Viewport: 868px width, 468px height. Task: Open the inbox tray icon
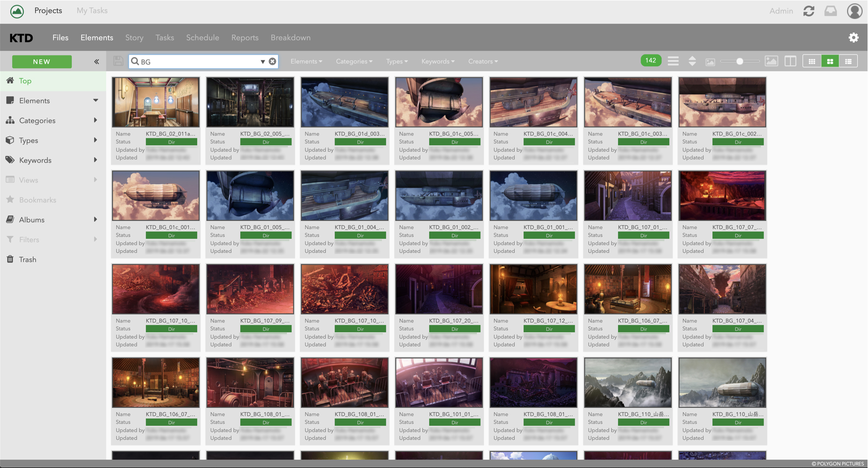[831, 11]
